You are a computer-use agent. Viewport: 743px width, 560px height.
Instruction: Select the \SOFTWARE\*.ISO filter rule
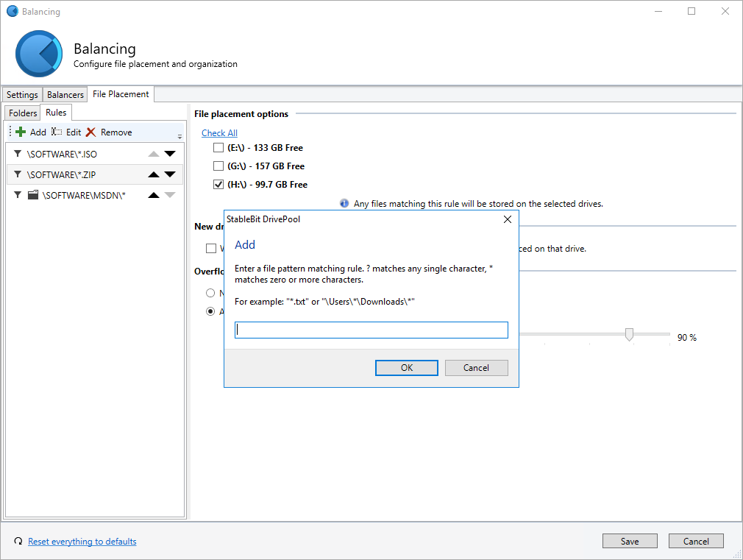coord(62,155)
